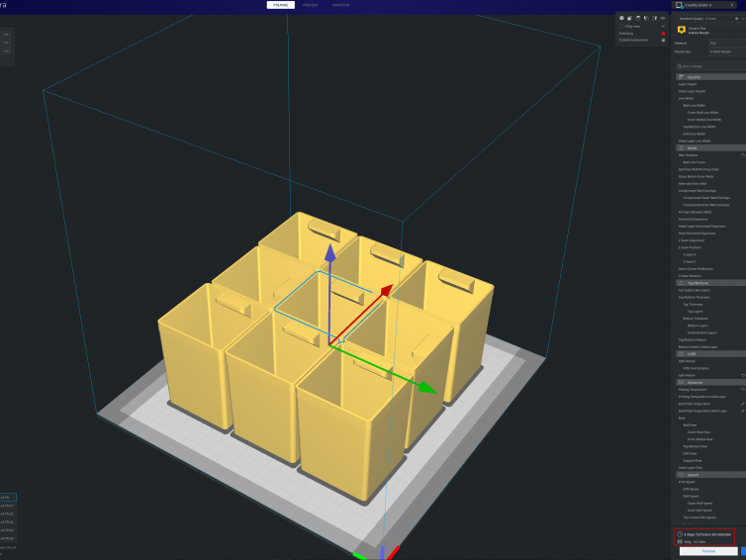
Task: Click the red Overhang color swatch
Action: [663, 34]
